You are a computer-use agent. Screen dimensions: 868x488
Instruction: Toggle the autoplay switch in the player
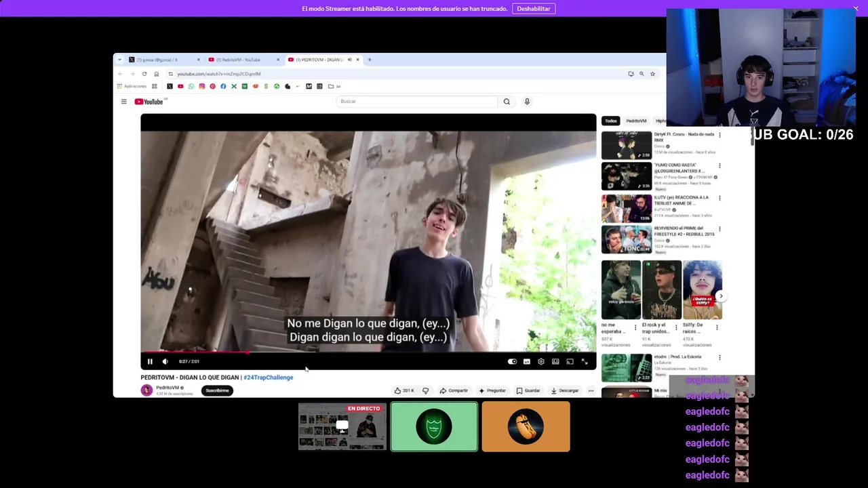pos(512,361)
